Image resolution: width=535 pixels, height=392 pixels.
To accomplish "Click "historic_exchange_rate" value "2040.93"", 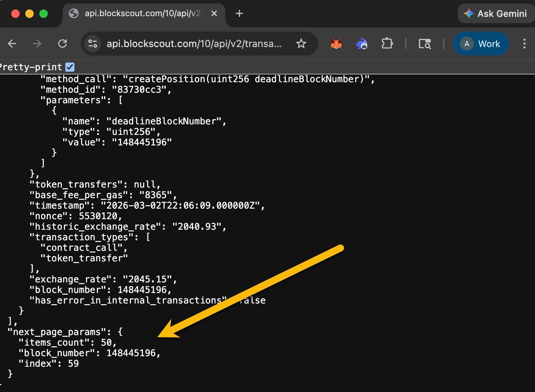I will coord(197,227).
